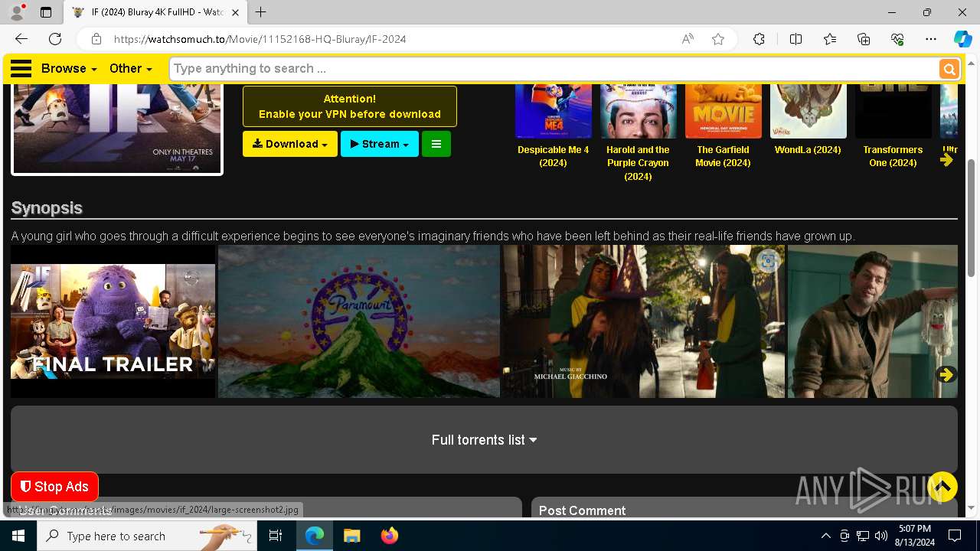
Task: Click the Synopsis heading text
Action: (47, 208)
